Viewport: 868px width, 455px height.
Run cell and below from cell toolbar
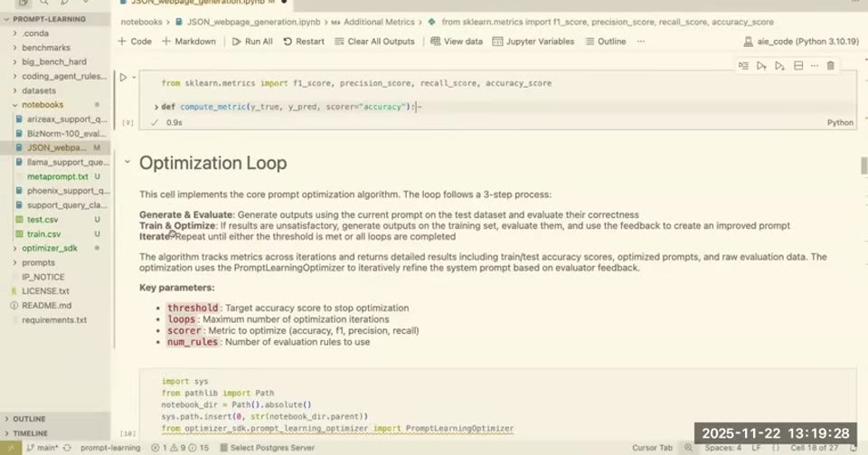779,66
